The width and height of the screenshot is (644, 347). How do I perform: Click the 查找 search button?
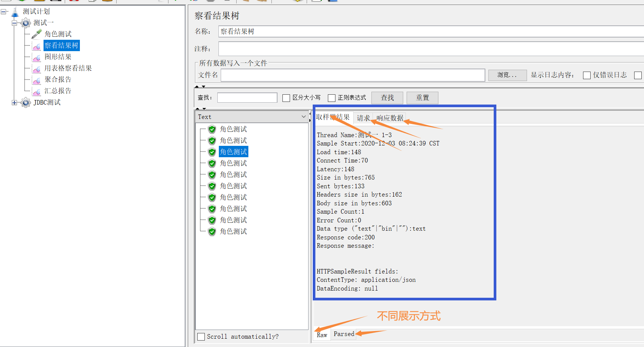(387, 97)
